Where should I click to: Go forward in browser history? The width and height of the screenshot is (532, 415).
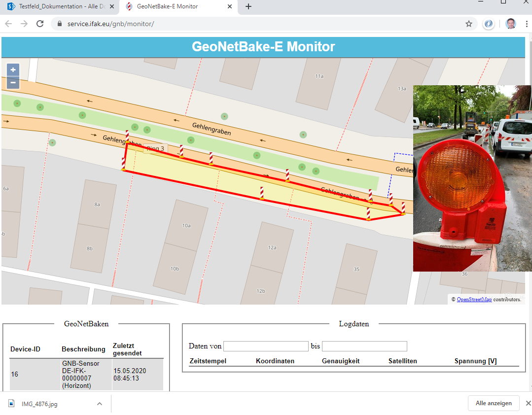24,24
